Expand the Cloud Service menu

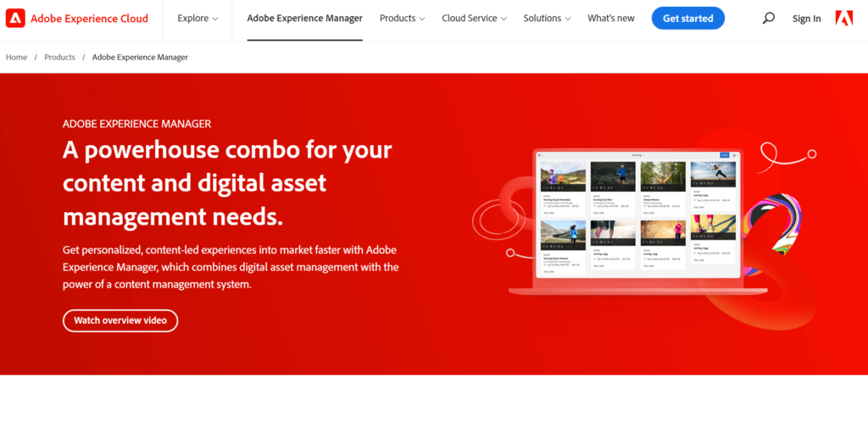tap(474, 18)
